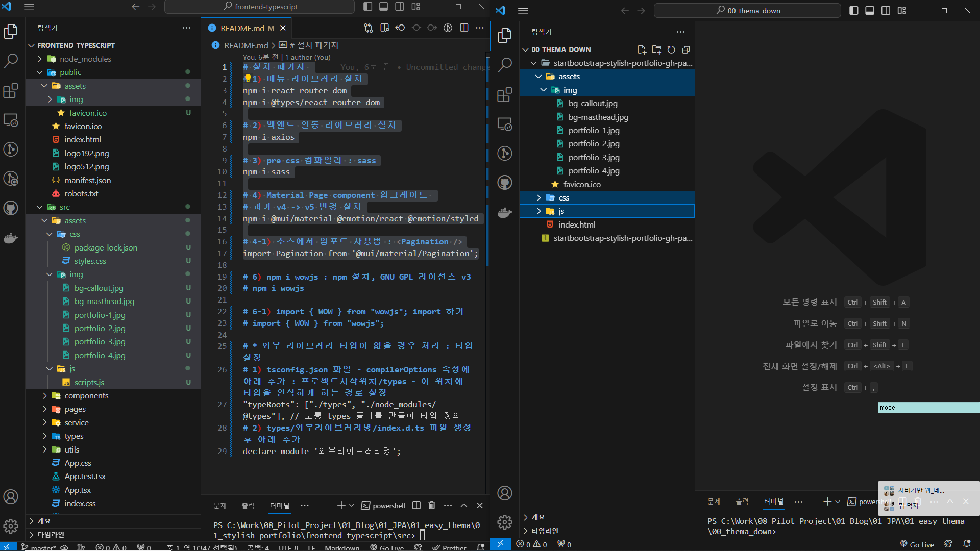
Task: Customize layout in right window title bar
Action: (902, 11)
